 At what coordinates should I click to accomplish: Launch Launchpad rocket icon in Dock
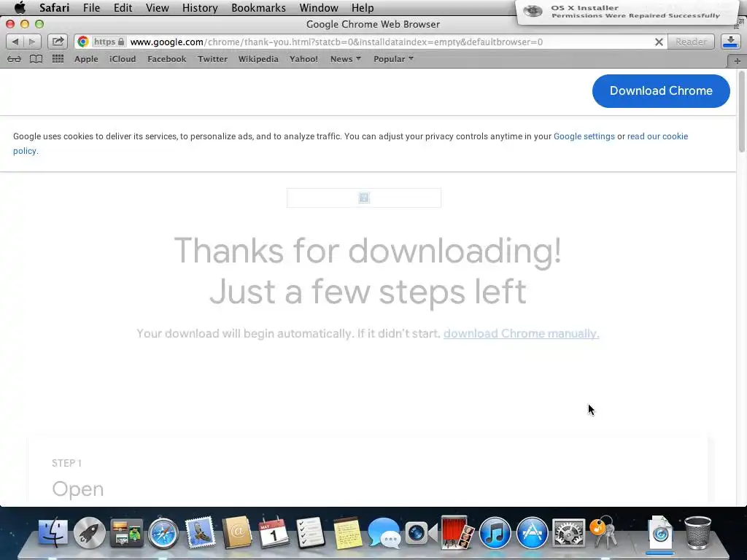pos(89,532)
